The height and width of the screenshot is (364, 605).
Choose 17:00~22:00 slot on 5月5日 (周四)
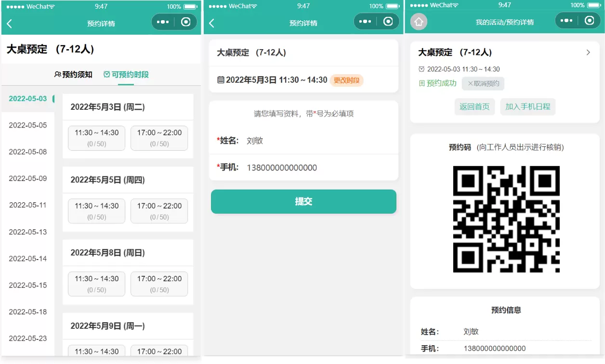click(159, 211)
